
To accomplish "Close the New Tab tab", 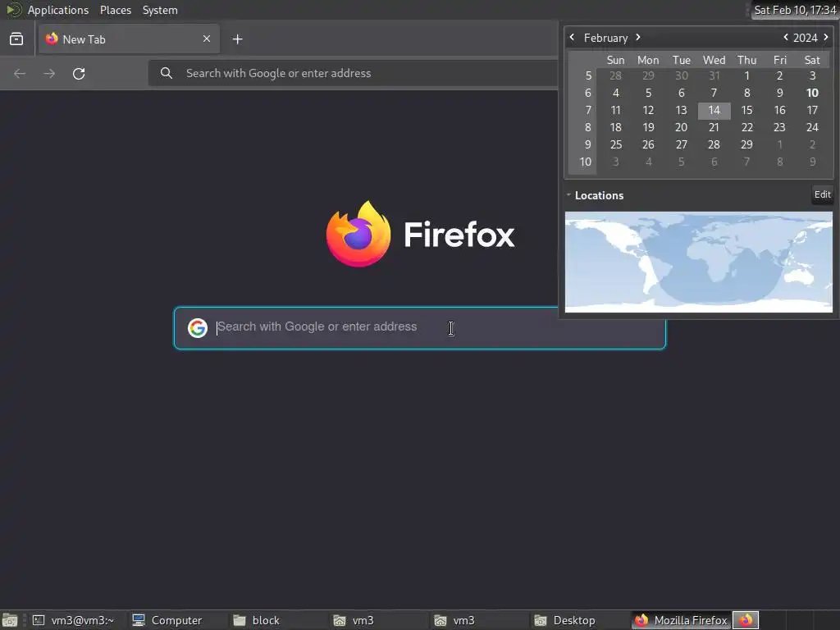I will point(207,39).
